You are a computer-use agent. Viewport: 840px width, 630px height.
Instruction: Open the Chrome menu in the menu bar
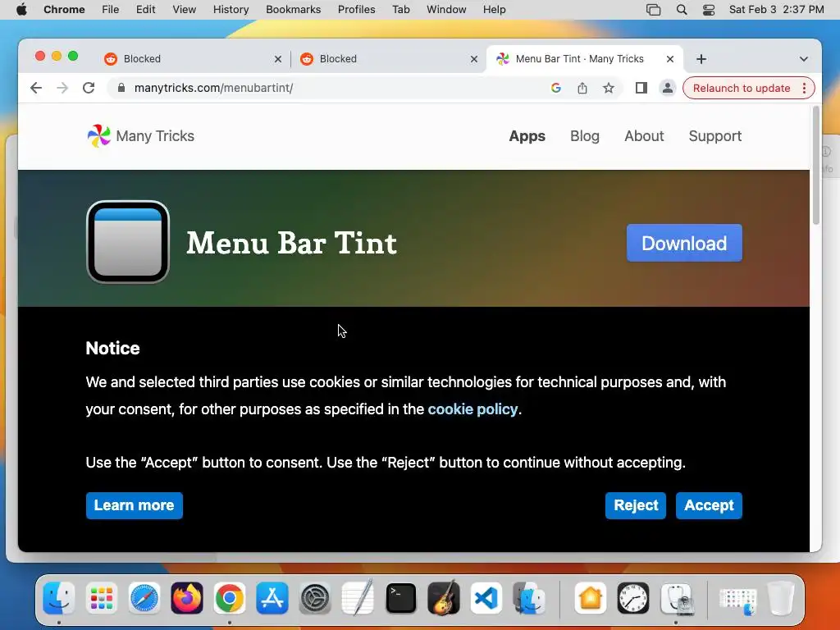click(64, 10)
